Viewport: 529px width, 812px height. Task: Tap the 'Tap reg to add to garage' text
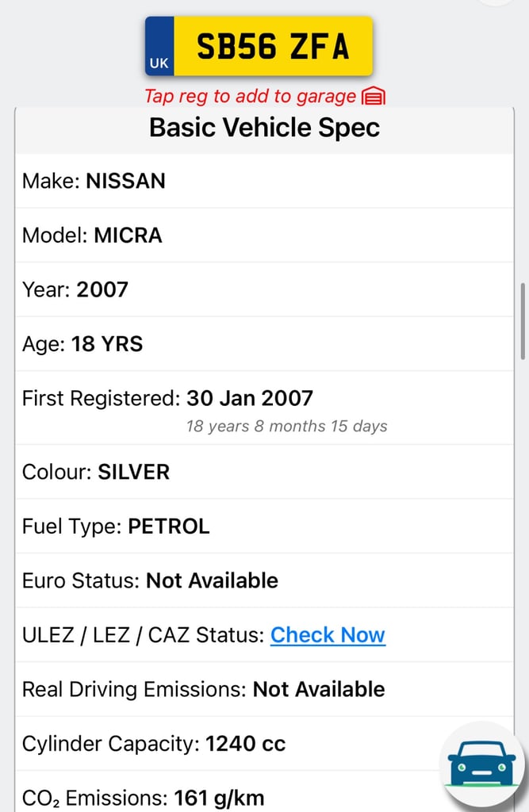point(250,97)
